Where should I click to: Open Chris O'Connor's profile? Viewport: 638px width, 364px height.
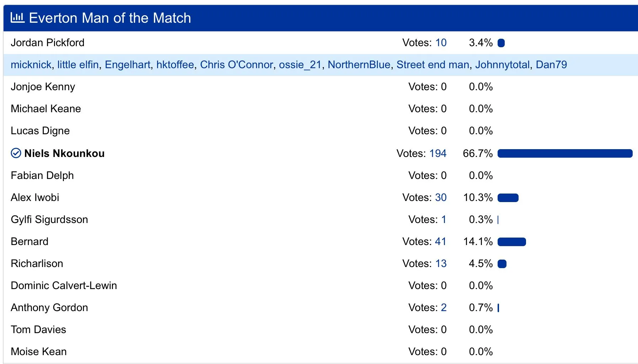coord(236,65)
